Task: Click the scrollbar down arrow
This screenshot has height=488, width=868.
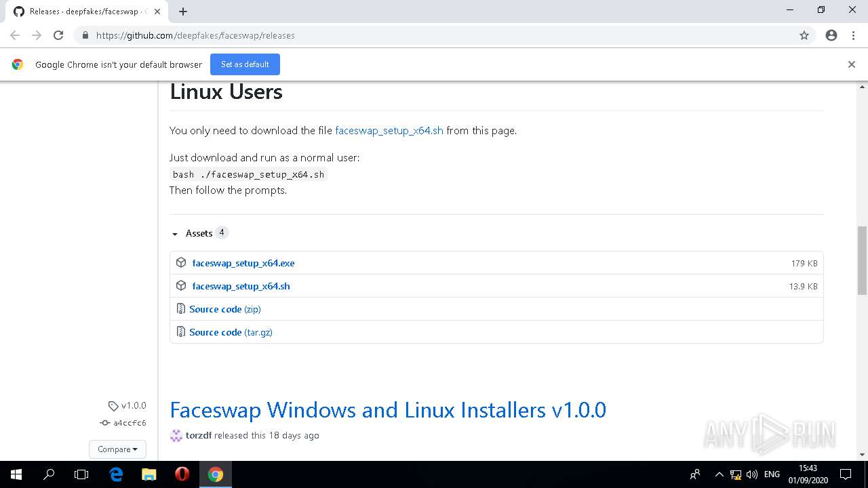Action: 862,455
